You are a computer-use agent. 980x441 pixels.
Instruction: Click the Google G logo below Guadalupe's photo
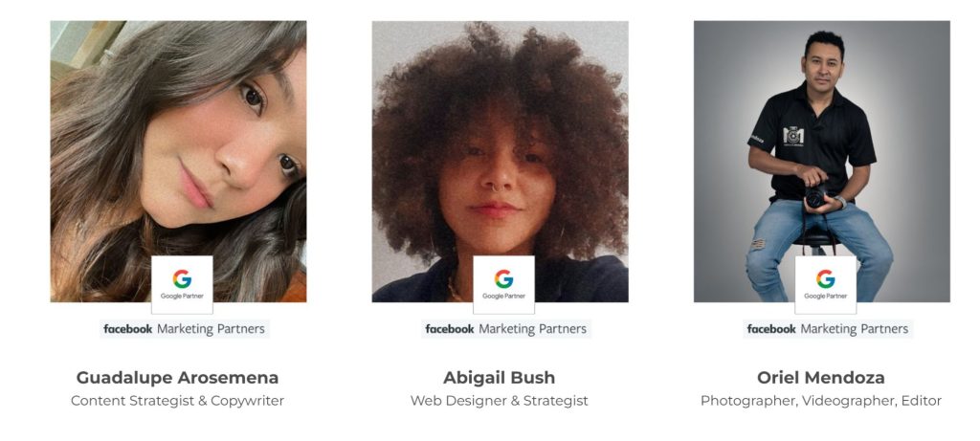click(x=182, y=278)
